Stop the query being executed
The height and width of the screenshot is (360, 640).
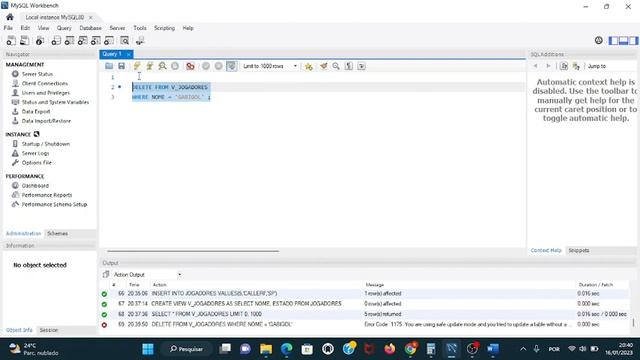click(175, 66)
